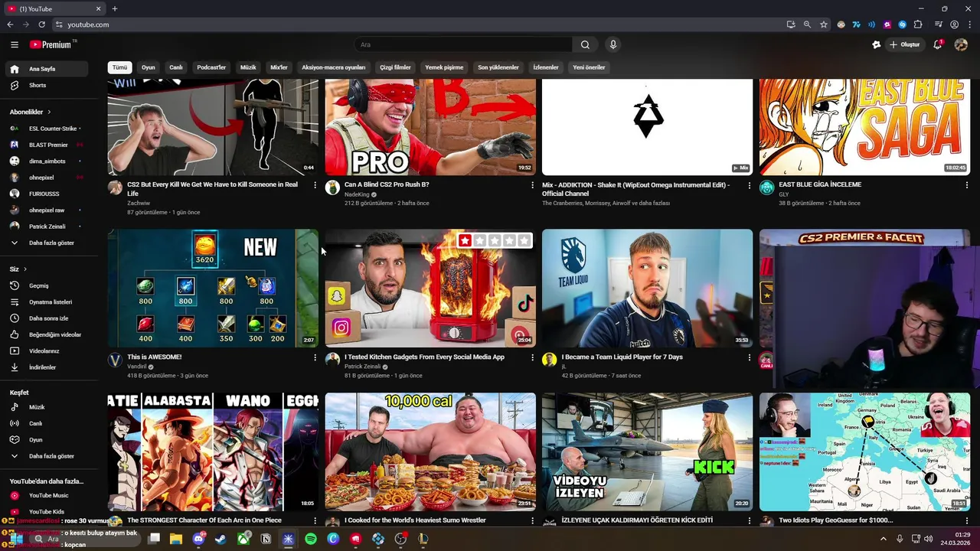Select the Yeni öneriler filter chip
This screenshot has height=551, width=980.
pyautogui.click(x=589, y=67)
